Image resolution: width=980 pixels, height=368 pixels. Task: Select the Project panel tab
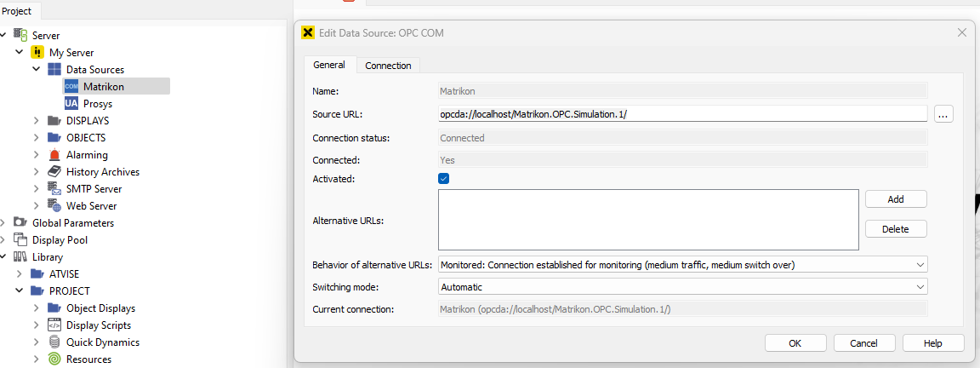[20, 10]
